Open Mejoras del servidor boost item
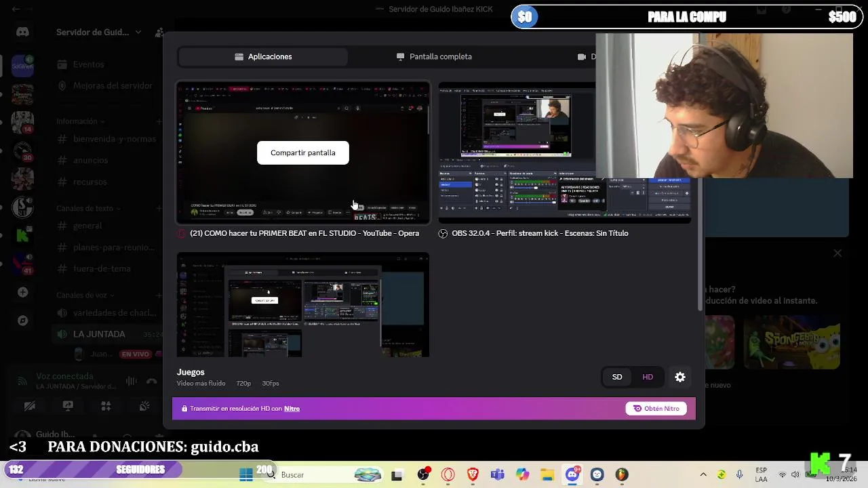This screenshot has width=868, height=488. coord(105,86)
